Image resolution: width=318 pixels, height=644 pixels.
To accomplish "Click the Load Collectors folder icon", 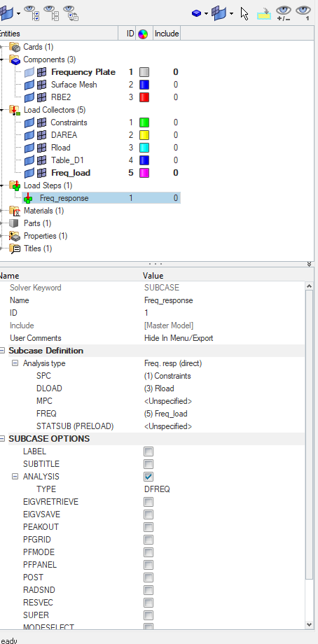I will pyautogui.click(x=15, y=110).
